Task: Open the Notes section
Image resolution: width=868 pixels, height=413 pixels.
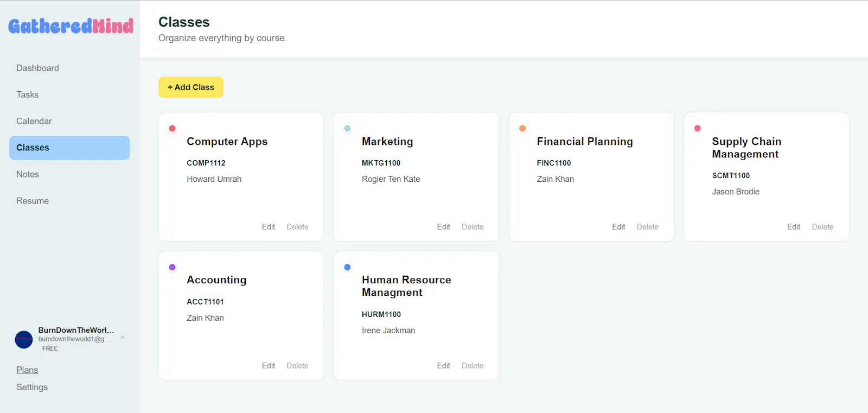Action: pyautogui.click(x=28, y=174)
